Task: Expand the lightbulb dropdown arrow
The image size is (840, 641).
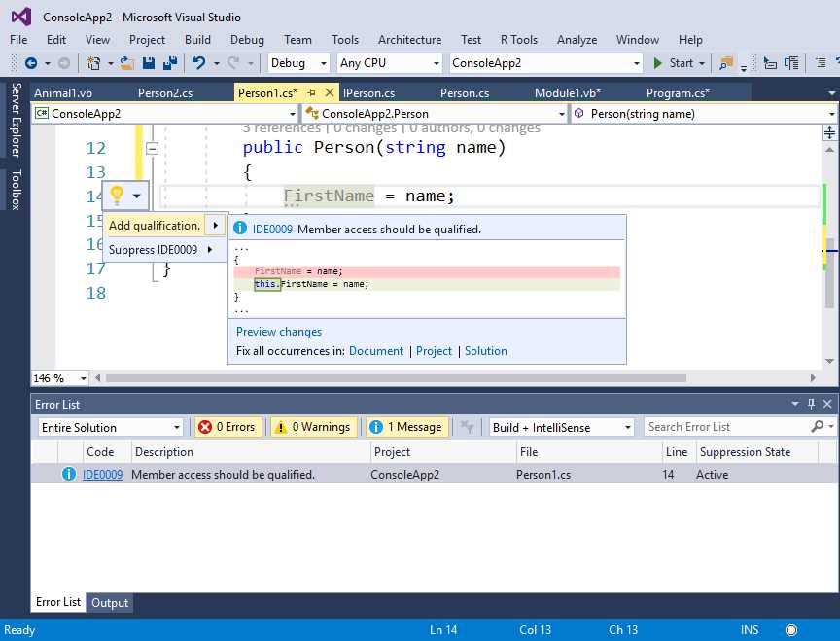Action: click(137, 196)
